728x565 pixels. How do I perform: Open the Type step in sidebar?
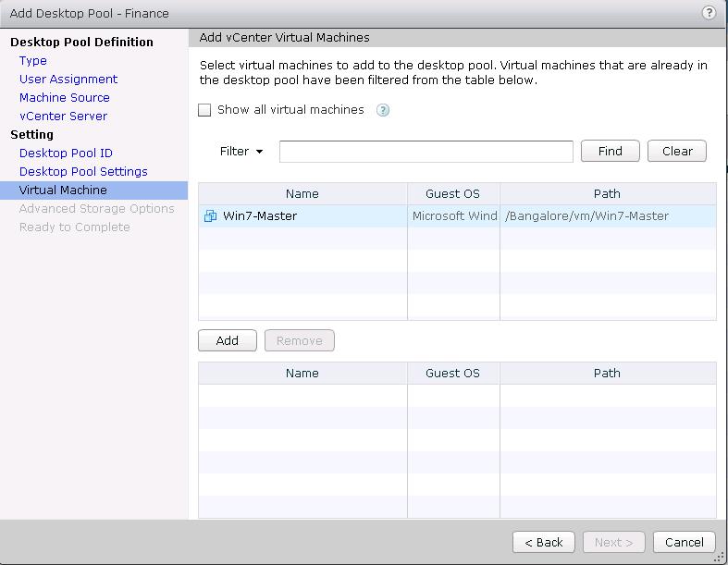coord(33,61)
